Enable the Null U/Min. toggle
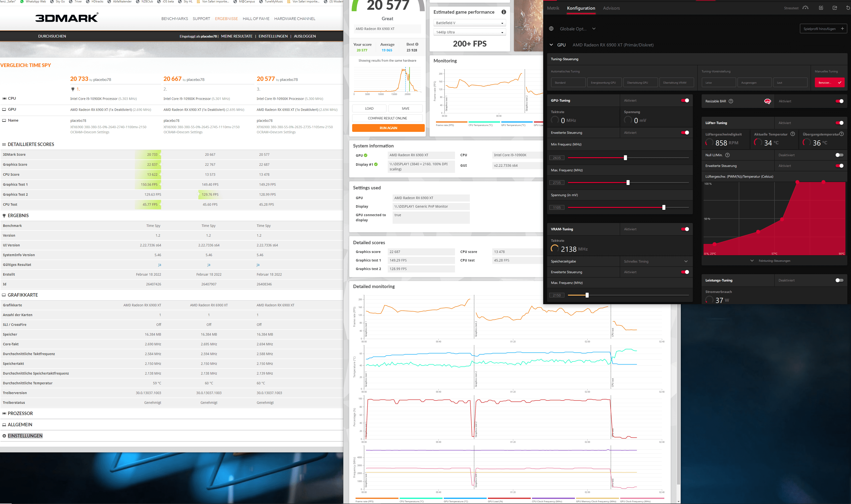Viewport: 851px width, 504px height. coord(839,155)
